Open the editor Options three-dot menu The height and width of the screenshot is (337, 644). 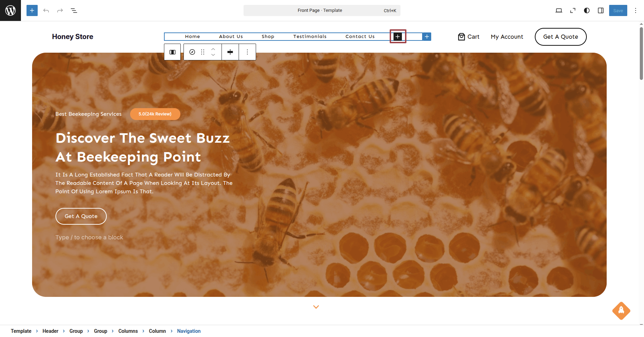click(x=636, y=10)
